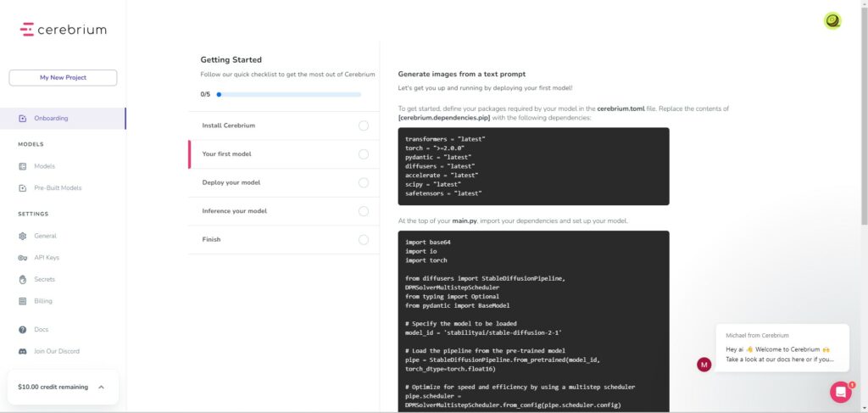Click the Getting Started heading
868x413 pixels.
[x=231, y=60]
